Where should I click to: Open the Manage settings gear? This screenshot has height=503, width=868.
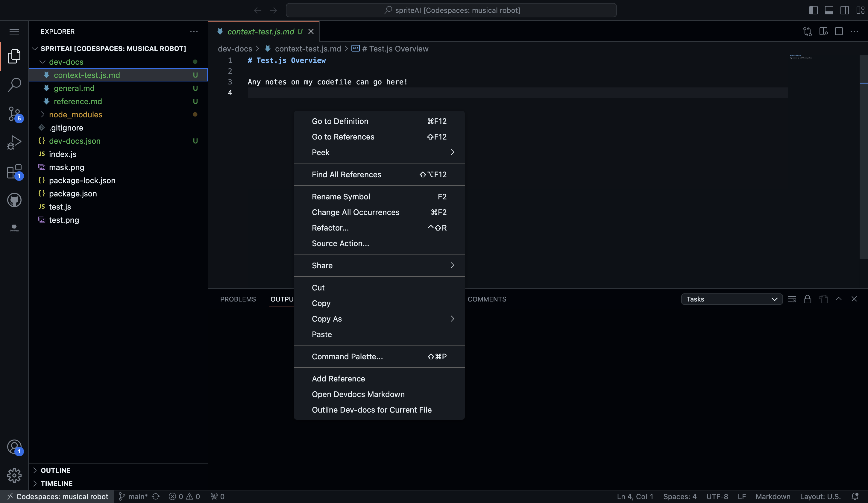click(14, 475)
